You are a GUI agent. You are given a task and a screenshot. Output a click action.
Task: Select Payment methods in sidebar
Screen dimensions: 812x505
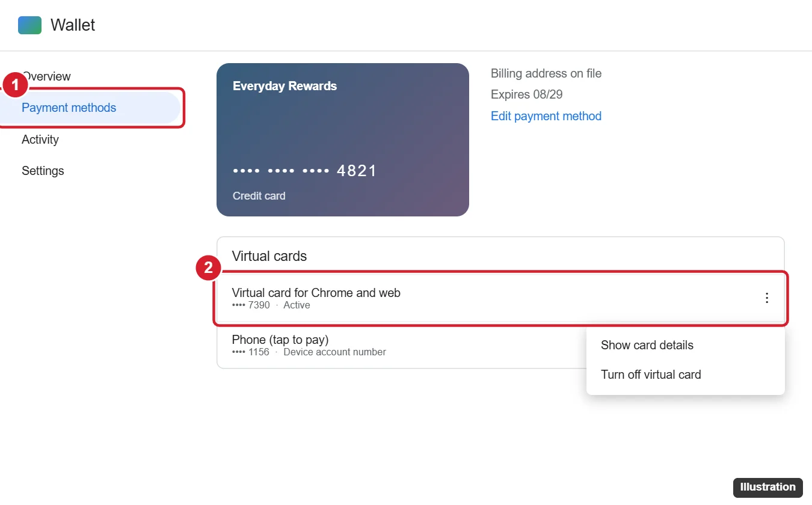90,108
